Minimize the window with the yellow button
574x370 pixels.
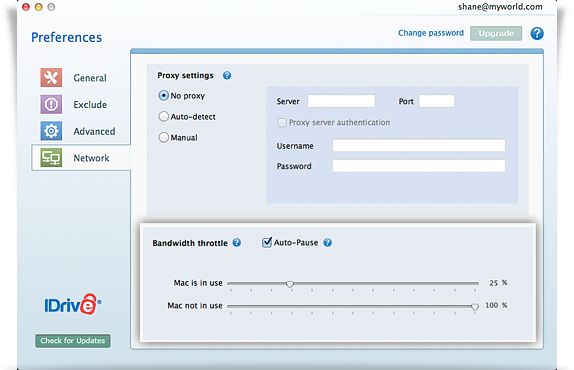point(38,7)
